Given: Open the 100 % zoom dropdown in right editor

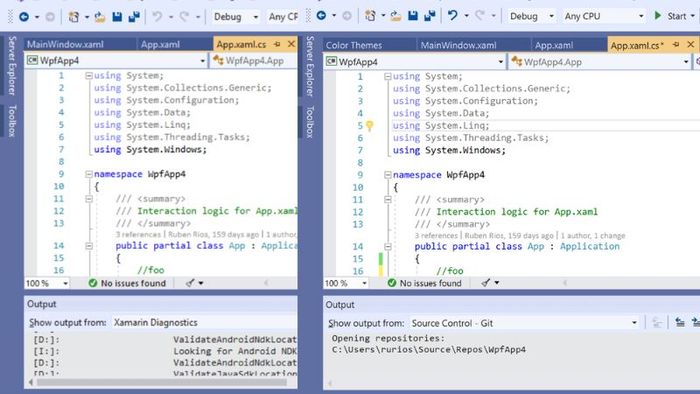Looking at the screenshot, I should (x=346, y=283).
